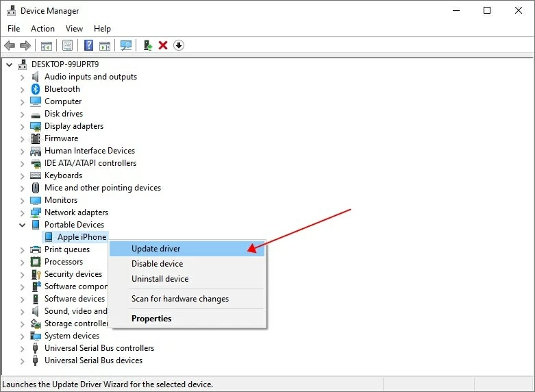Click the red X Uninstall device toolbar icon
The height and width of the screenshot is (392, 535).
(x=163, y=45)
